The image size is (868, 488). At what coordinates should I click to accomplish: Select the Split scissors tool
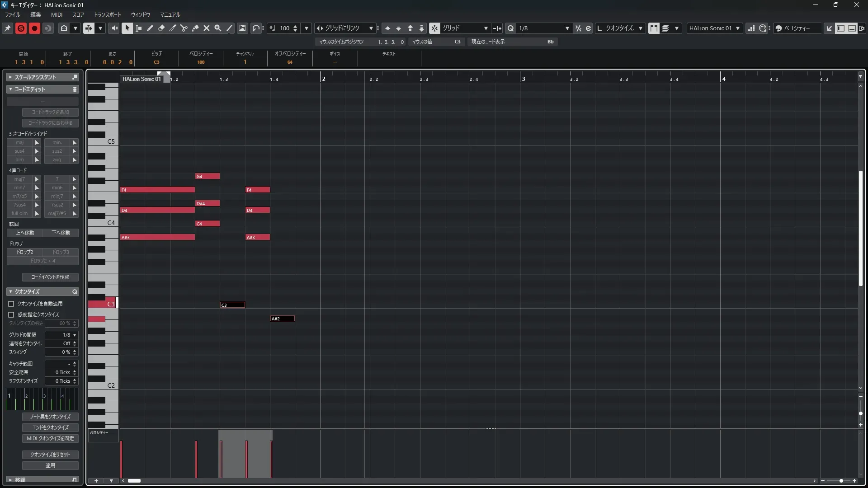pos(184,28)
